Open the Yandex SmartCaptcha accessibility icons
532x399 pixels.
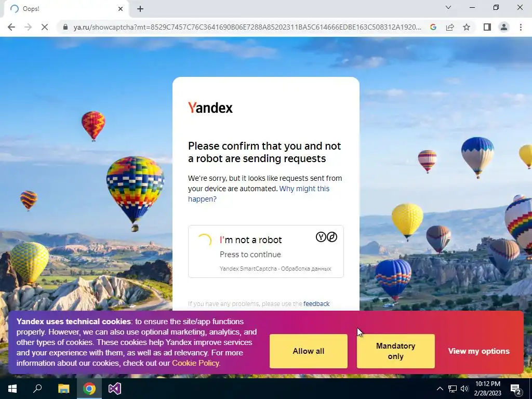pos(326,237)
